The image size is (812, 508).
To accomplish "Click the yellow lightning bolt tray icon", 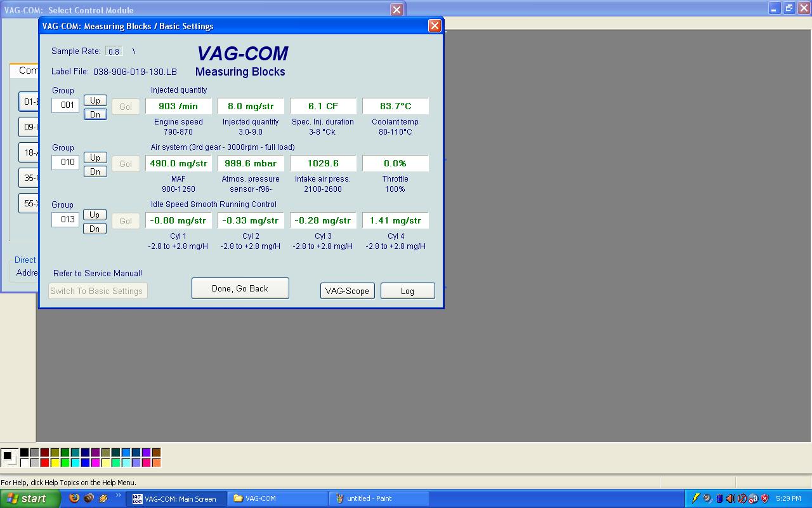I will (x=696, y=498).
